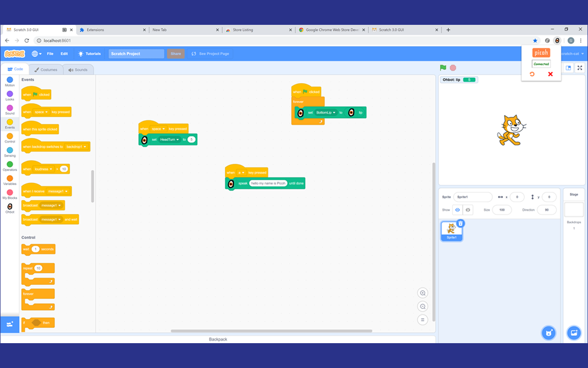Viewport: 588px width, 368px height.
Task: Zoom out on the code workspace
Action: point(423,306)
